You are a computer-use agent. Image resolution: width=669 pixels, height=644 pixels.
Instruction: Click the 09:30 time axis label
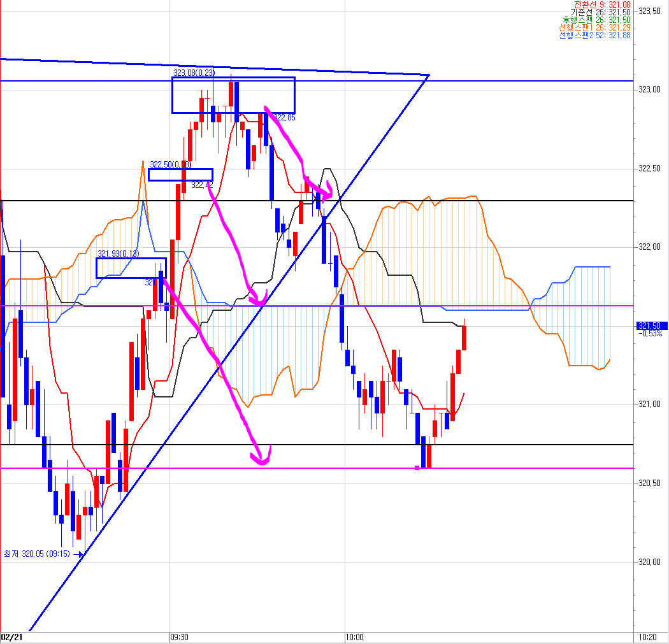point(179,638)
